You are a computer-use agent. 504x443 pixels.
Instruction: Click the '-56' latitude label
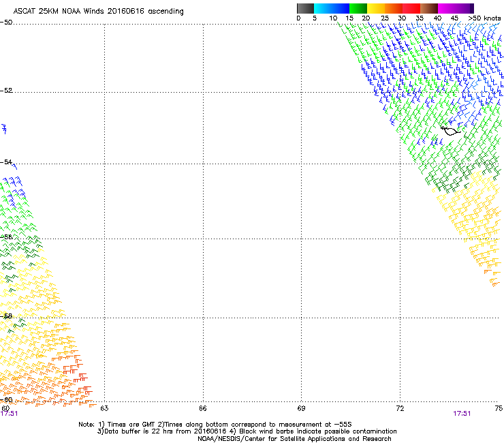pos(6,236)
